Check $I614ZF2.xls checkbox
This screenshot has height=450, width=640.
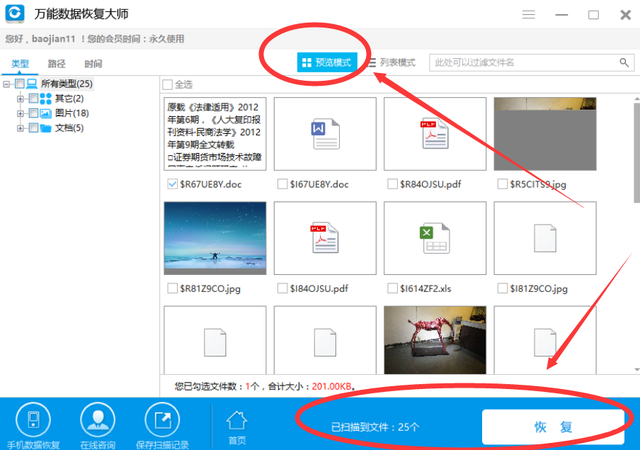tap(392, 288)
